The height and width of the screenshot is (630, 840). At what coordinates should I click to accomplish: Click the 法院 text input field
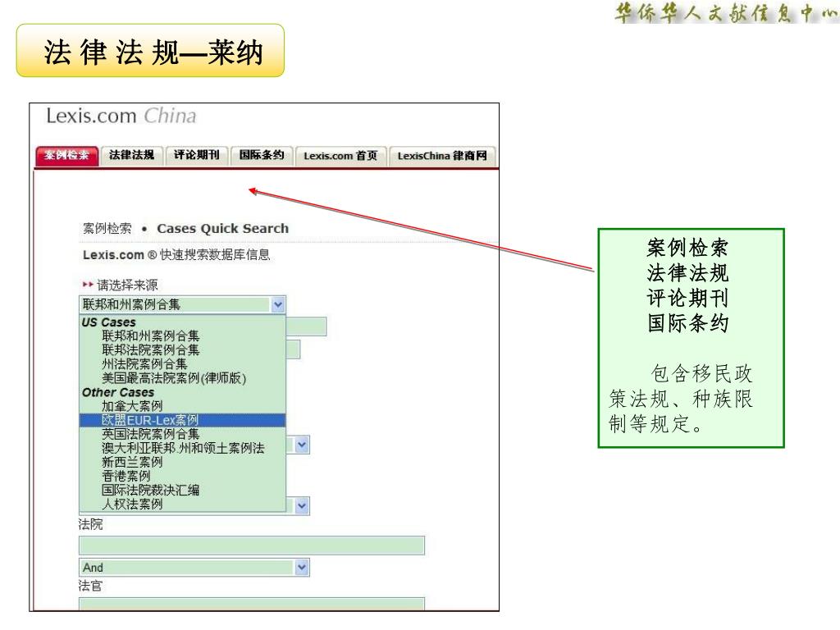(x=252, y=546)
